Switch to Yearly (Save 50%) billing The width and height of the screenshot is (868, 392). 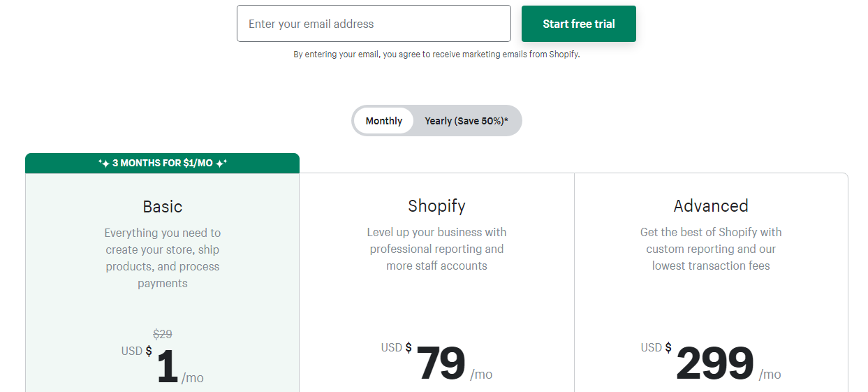click(x=466, y=121)
